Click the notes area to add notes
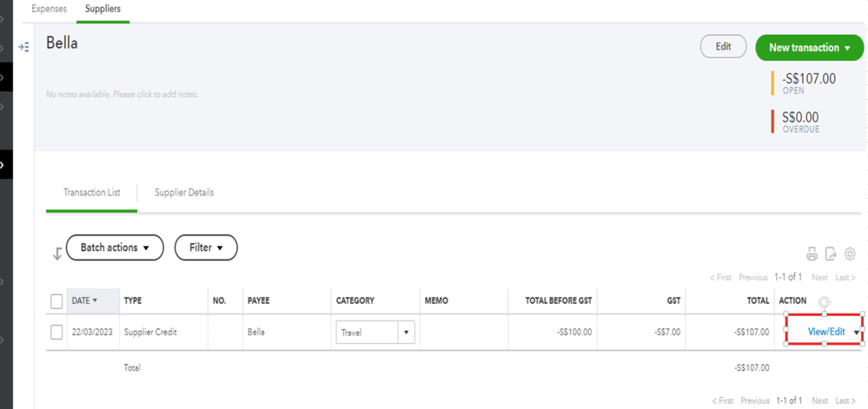 point(123,94)
